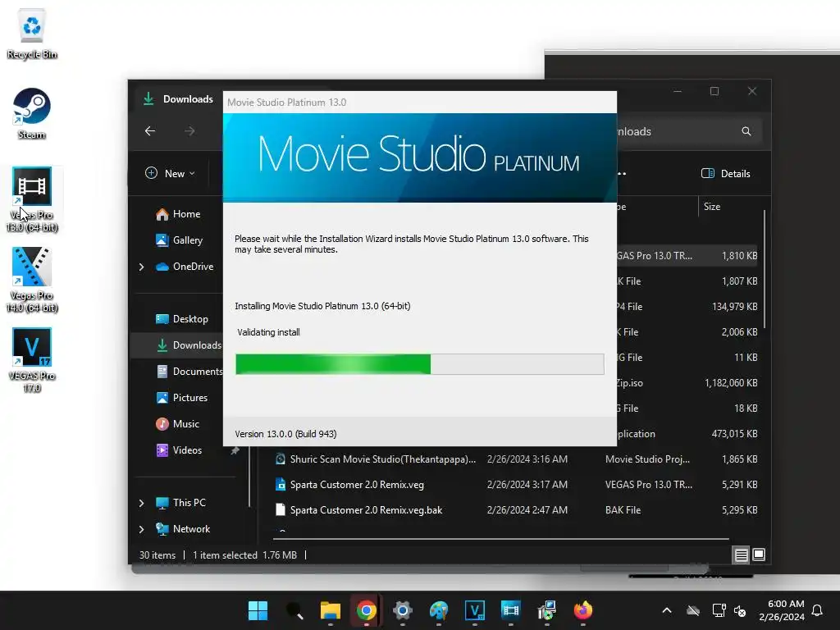
Task: Click the 473,015 KB size cell
Action: (734, 433)
